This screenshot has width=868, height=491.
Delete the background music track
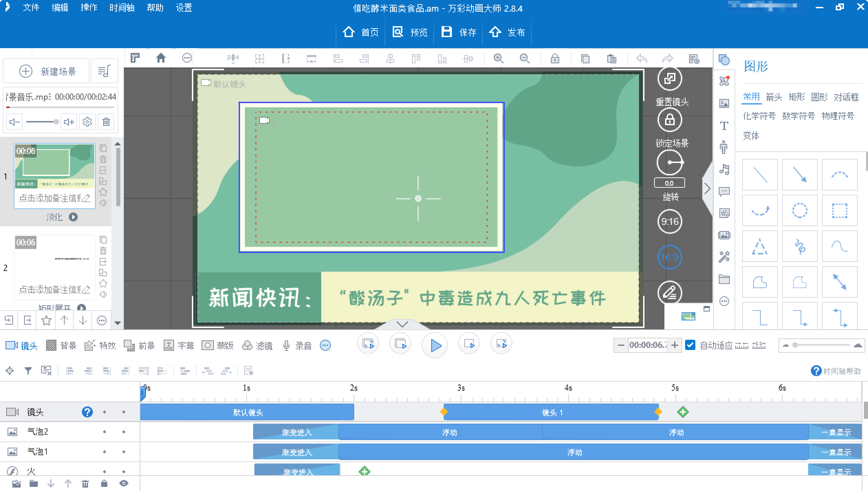106,122
